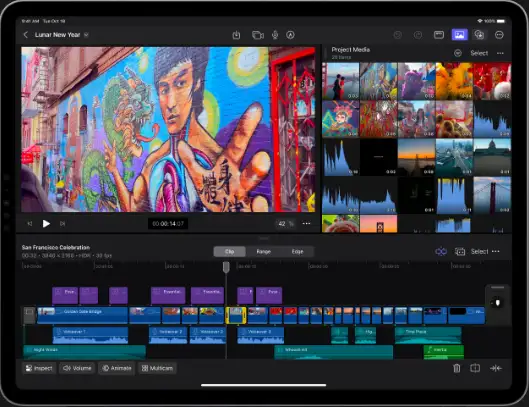Select the purple lion costume media thumbnail
This screenshot has height=407, width=529.
[x=416, y=81]
